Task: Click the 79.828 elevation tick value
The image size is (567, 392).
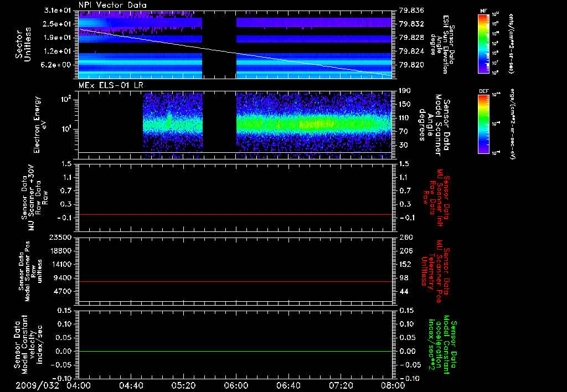Action: tap(412, 38)
